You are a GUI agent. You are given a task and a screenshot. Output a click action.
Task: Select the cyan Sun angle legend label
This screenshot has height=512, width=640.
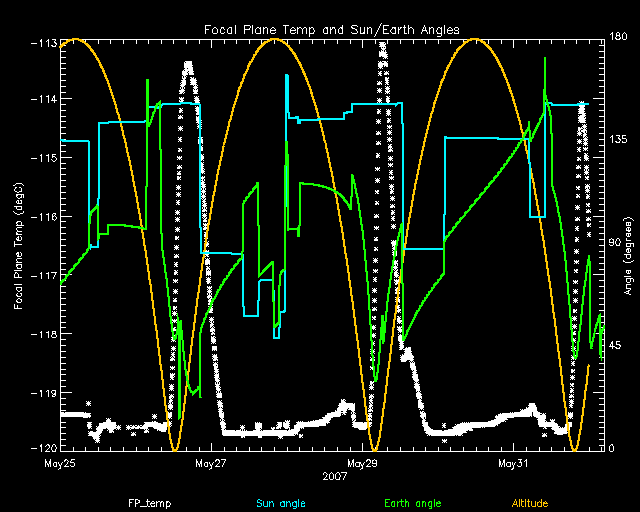280,503
